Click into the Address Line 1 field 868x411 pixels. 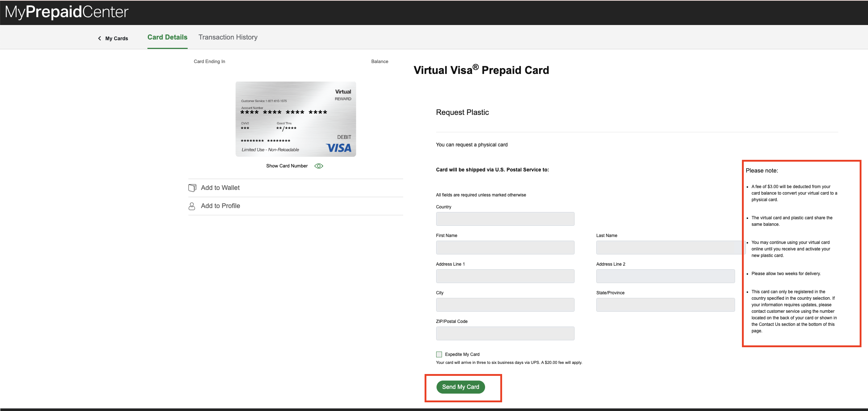pyautogui.click(x=505, y=276)
